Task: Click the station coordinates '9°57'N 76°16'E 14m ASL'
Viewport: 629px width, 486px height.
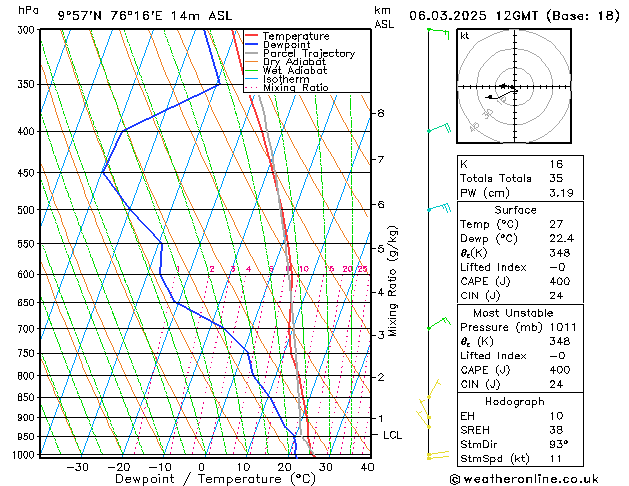Action: pos(145,16)
